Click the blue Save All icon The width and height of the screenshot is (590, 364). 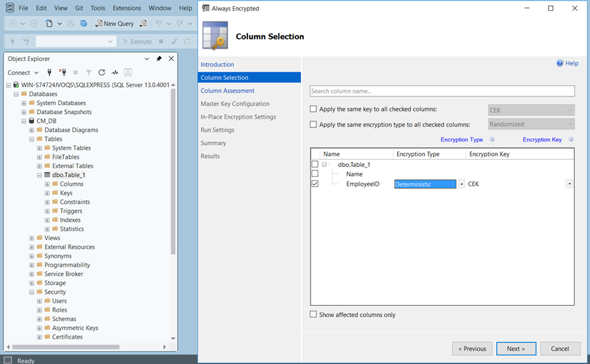tap(84, 23)
